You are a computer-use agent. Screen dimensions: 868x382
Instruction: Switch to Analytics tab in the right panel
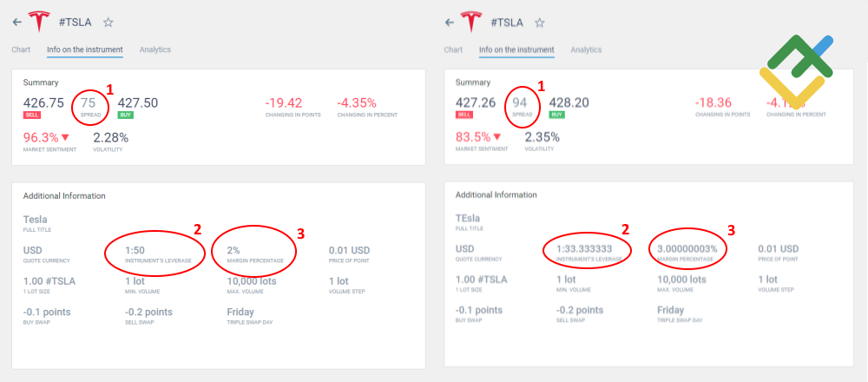tap(586, 49)
